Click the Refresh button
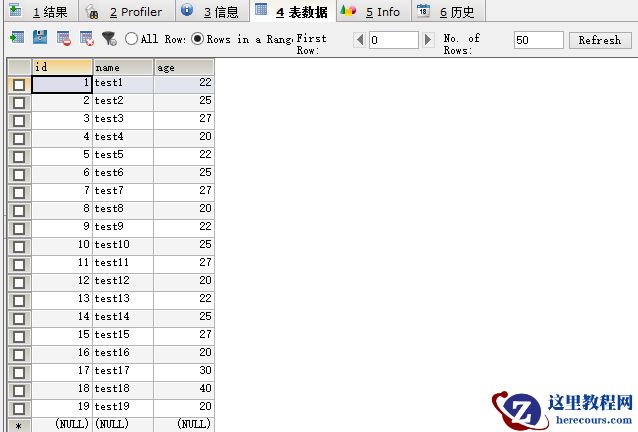 tap(600, 40)
